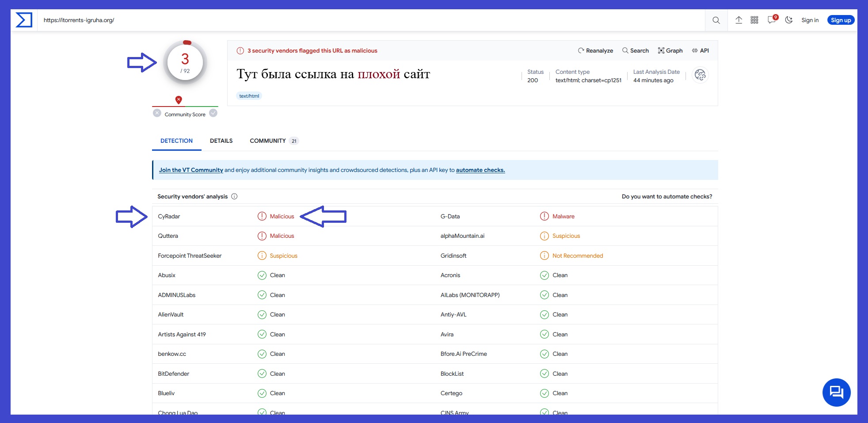
Task: Click AlienVault Clean check icon
Action: [x=262, y=314]
